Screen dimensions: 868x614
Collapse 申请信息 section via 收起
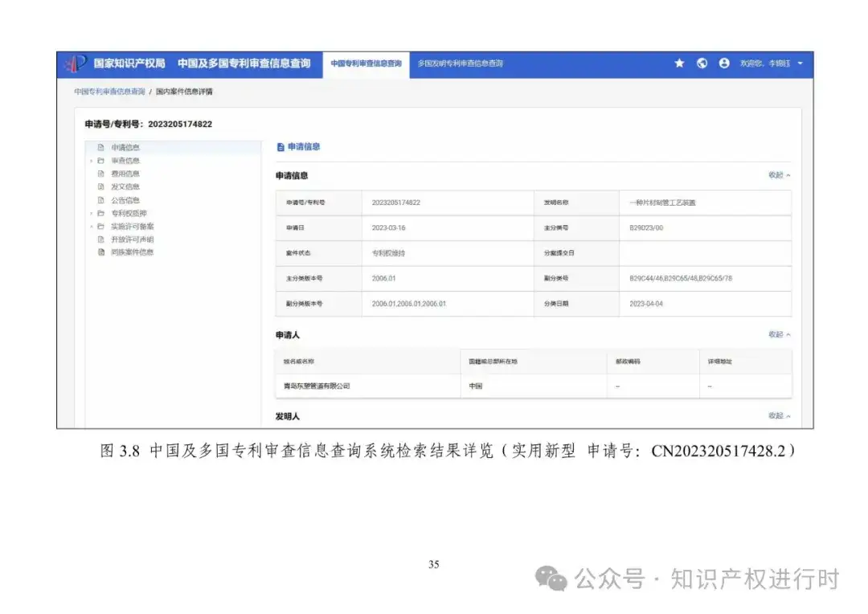tap(779, 175)
